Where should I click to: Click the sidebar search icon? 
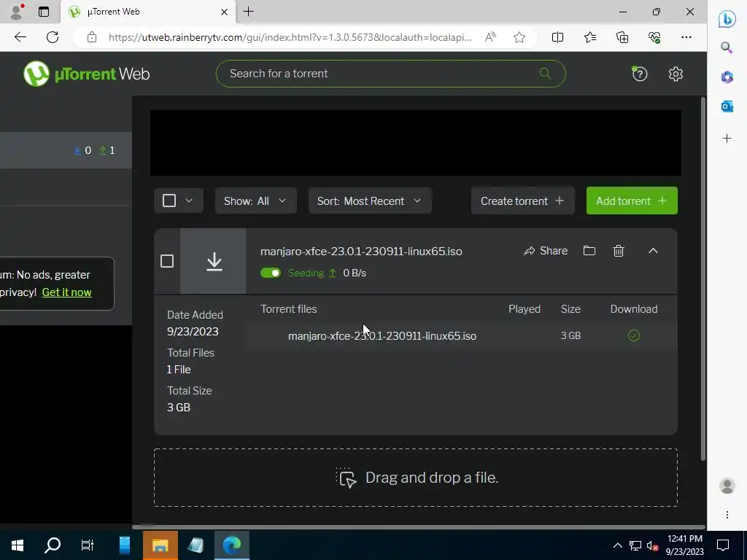(x=727, y=47)
